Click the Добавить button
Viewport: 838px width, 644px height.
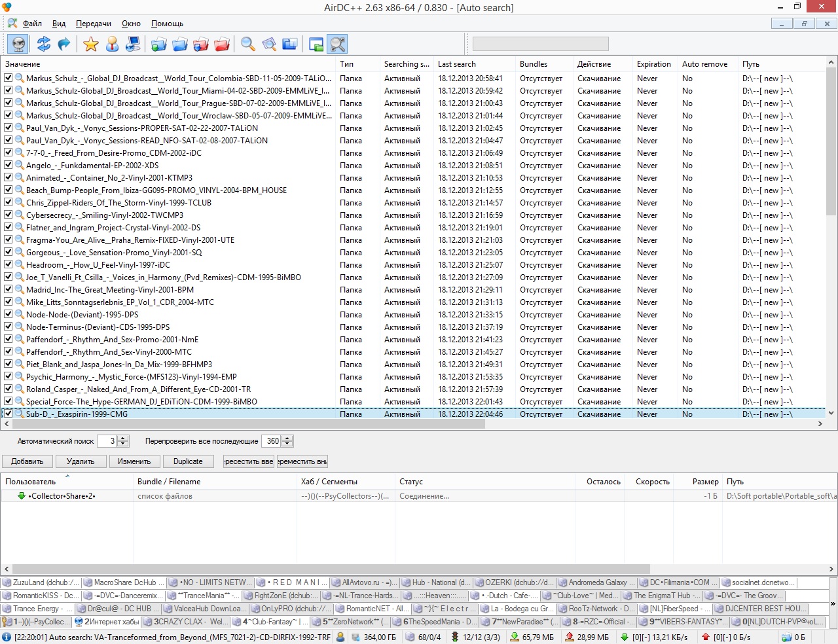tap(27, 461)
